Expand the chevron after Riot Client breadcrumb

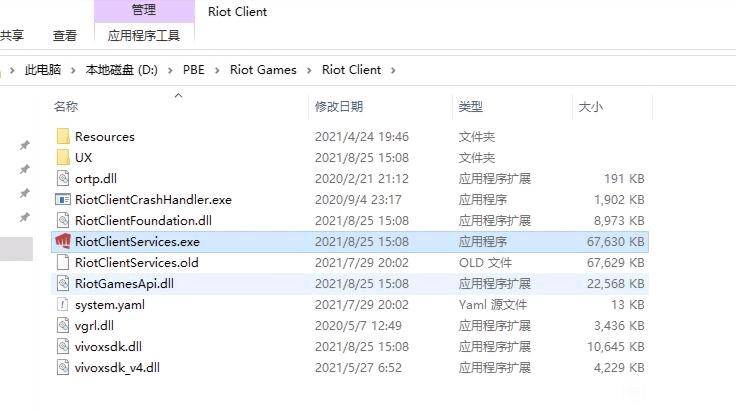click(x=393, y=70)
